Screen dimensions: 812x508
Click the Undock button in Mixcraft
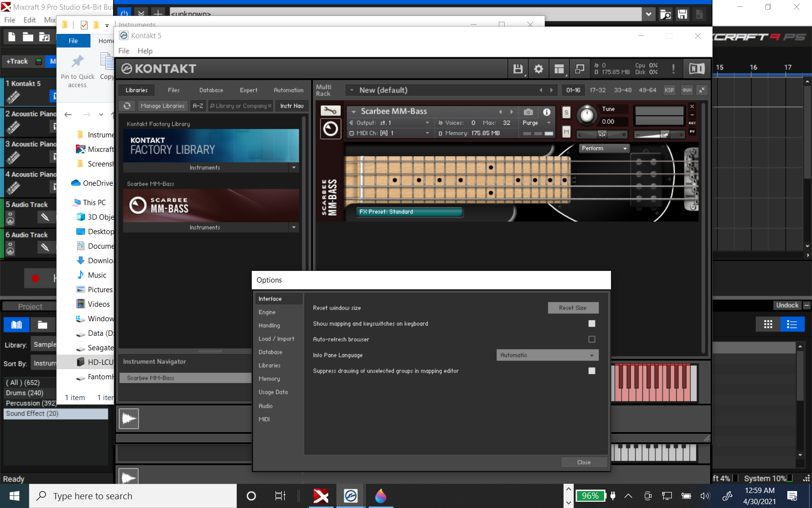click(x=787, y=305)
